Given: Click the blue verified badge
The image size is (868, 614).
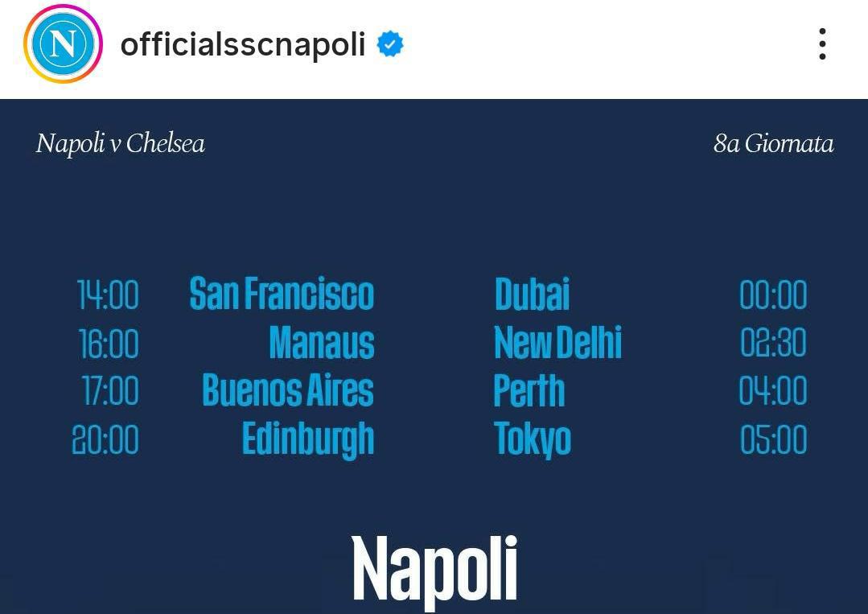Looking at the screenshot, I should tap(390, 44).
